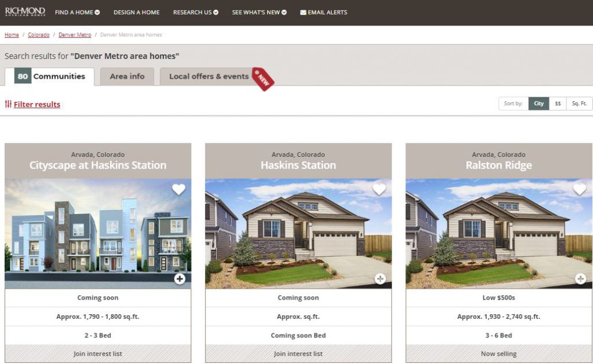The image size is (593, 364).
Task: Sort results by Sq. Ft.
Action: point(579,103)
